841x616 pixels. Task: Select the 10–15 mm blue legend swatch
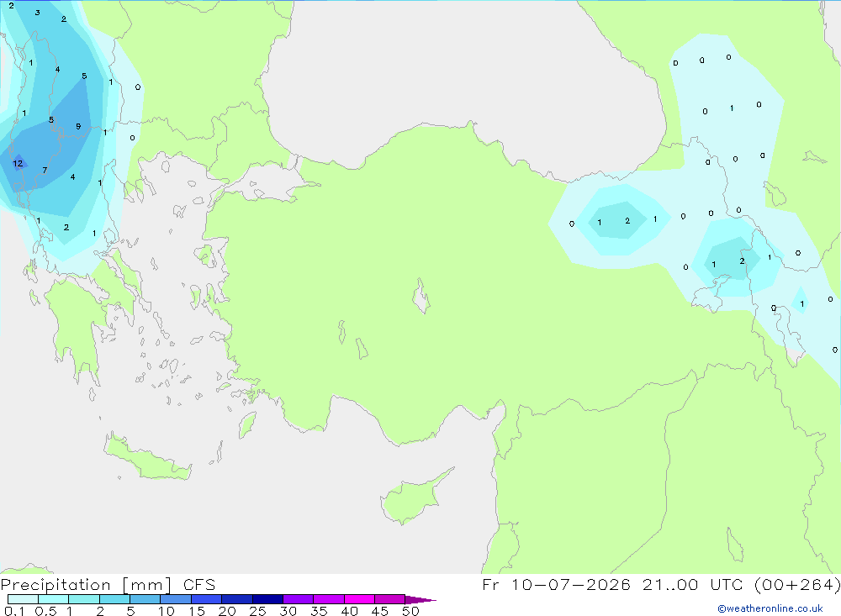[x=176, y=599]
